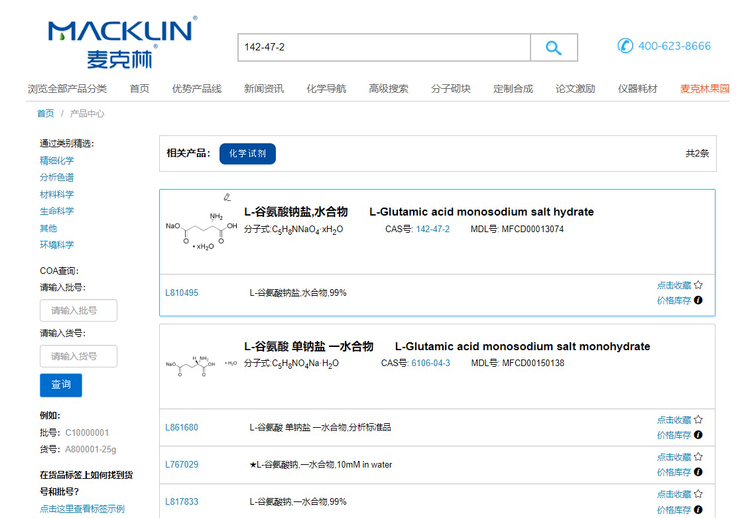
Task: Click the star favorite icon for L861680
Action: [698, 420]
